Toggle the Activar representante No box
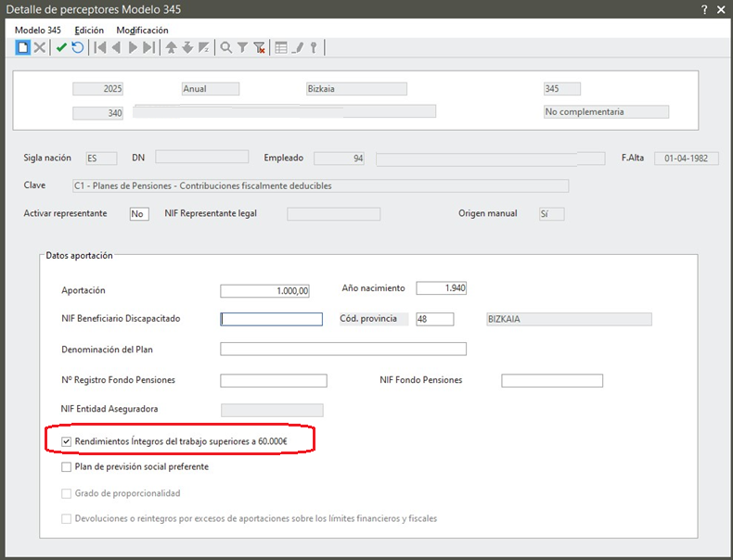Viewport: 733px width, 560px height. point(138,214)
